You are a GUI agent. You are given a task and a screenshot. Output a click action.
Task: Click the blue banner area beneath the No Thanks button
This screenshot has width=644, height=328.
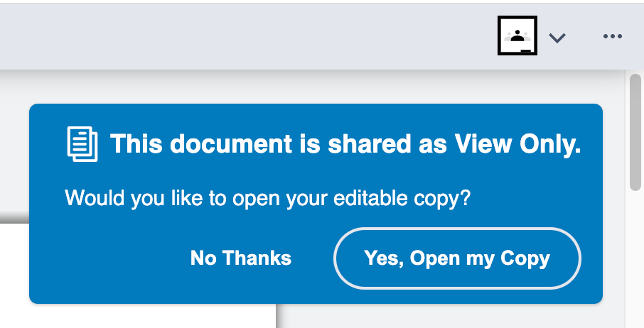(240, 289)
